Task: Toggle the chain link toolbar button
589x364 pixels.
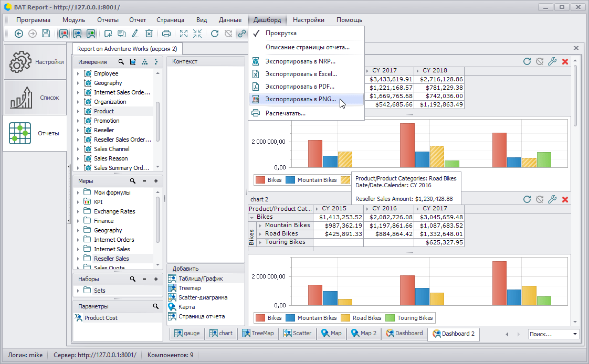Action: tap(242, 34)
